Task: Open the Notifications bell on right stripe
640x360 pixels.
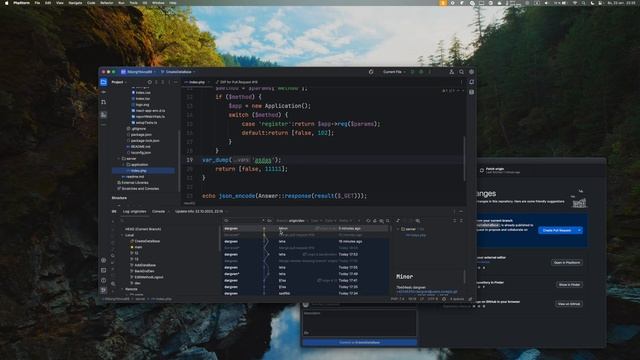Action: 471,82
